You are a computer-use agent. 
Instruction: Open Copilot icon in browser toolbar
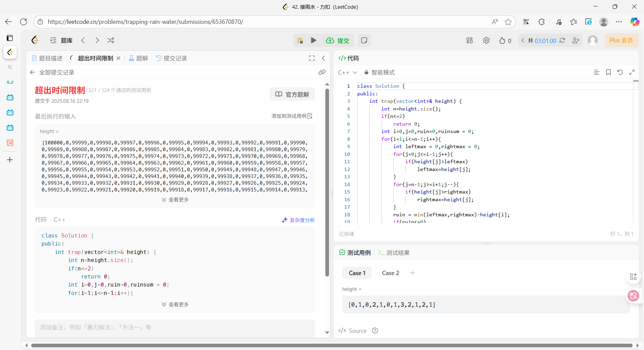click(x=635, y=22)
